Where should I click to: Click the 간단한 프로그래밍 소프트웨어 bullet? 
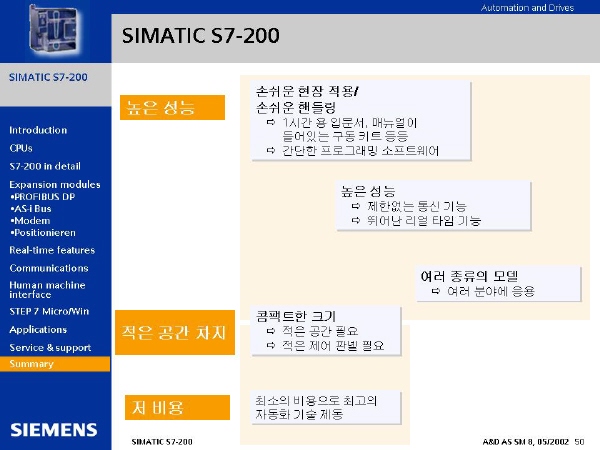(360, 151)
